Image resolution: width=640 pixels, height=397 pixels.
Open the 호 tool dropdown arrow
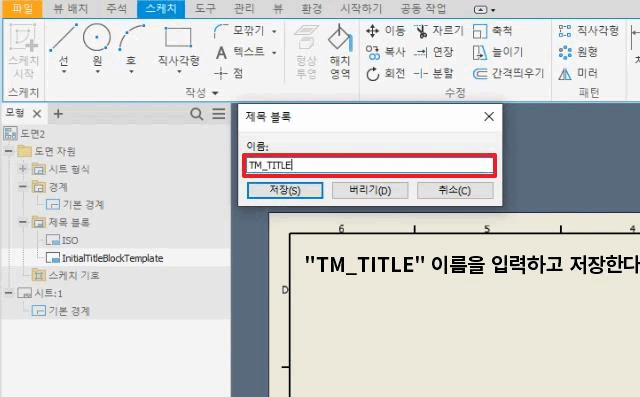131,72
